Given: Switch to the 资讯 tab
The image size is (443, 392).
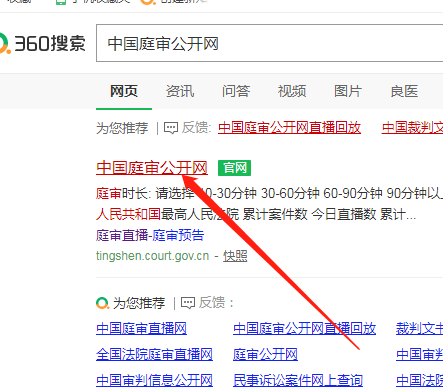Looking at the screenshot, I should tap(180, 91).
